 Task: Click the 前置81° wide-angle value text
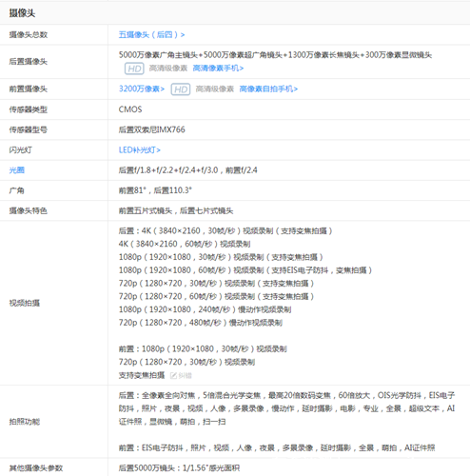(x=132, y=190)
